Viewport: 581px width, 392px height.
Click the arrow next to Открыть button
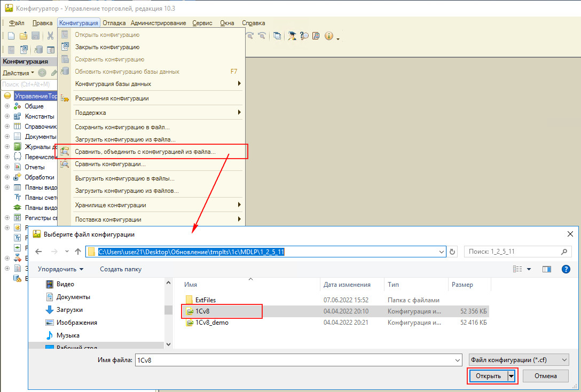(x=512, y=376)
